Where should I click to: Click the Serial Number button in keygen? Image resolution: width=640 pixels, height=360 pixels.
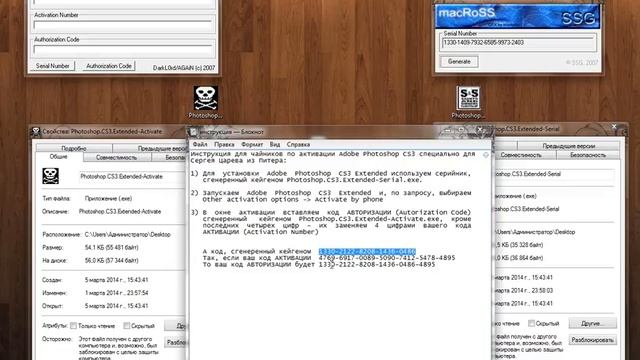52,66
